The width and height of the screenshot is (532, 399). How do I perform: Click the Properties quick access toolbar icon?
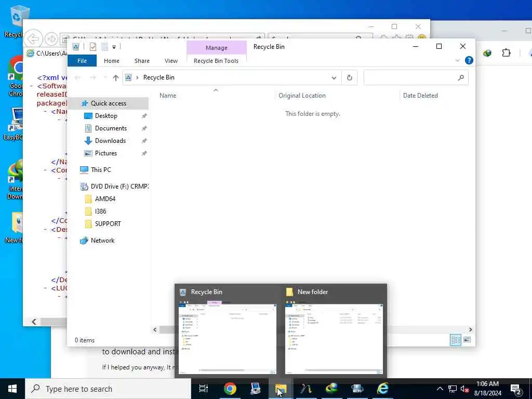92,47
